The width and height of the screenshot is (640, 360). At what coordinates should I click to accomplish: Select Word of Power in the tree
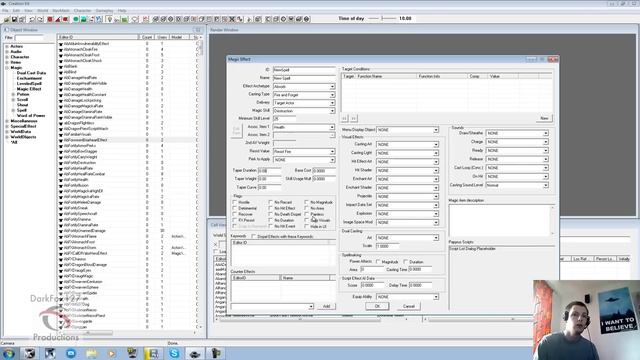click(31, 116)
